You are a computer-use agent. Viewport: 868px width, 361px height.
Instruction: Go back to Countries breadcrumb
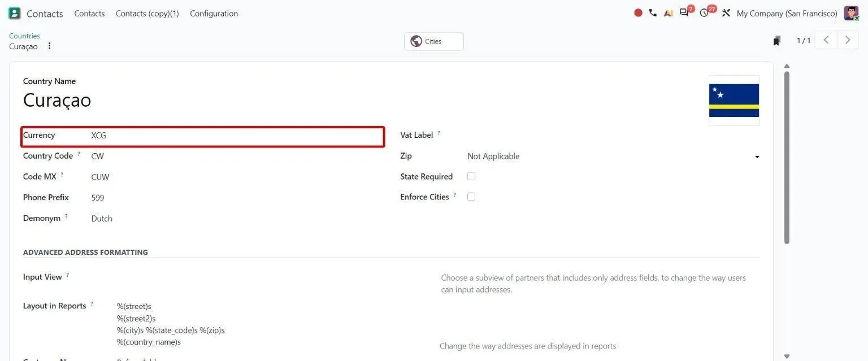24,36
